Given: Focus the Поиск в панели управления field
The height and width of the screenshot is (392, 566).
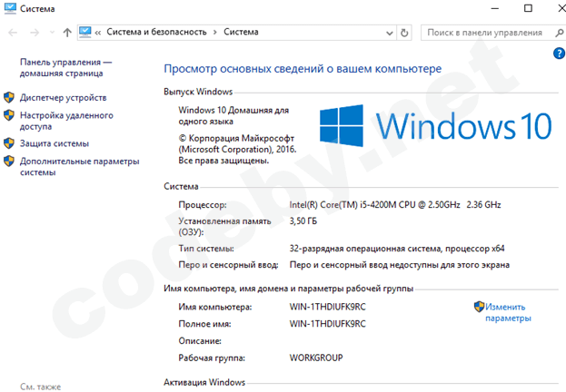Looking at the screenshot, I should (x=484, y=33).
